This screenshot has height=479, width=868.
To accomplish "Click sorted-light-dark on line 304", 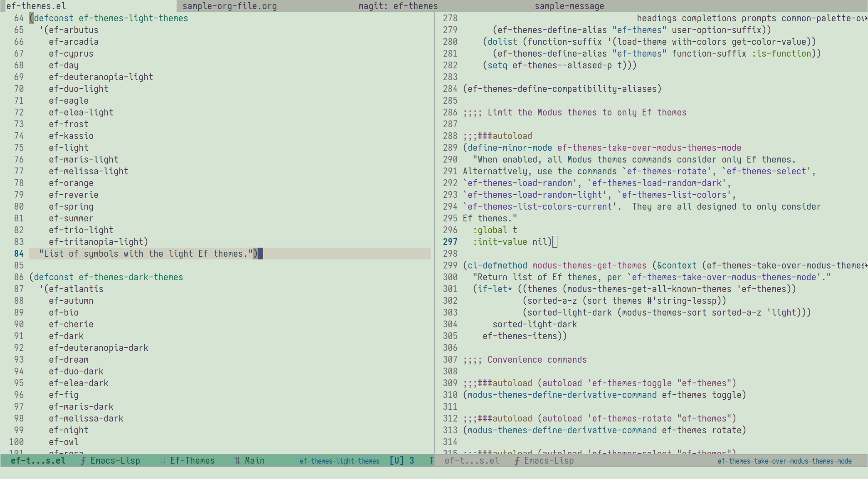I will pyautogui.click(x=535, y=324).
